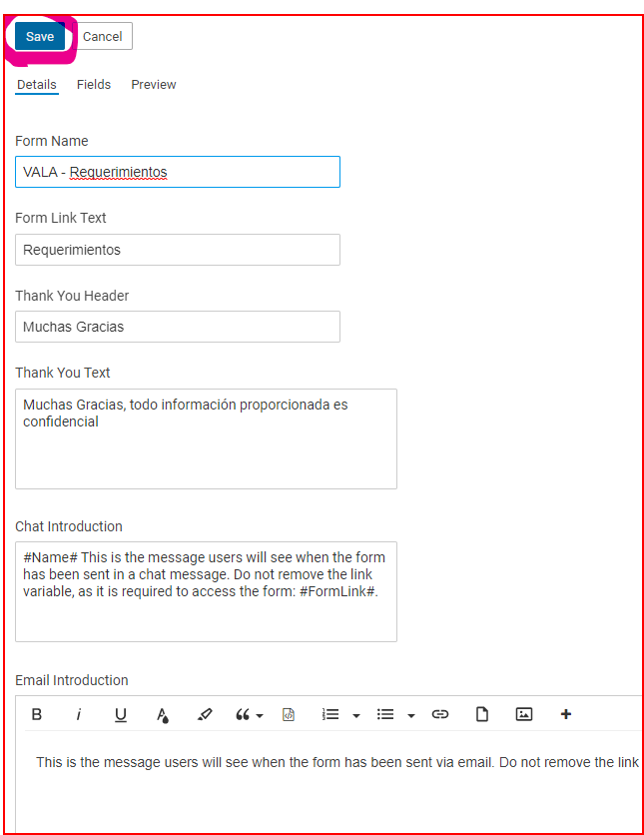
Task: Select the highlight background color tool
Action: [x=205, y=714]
